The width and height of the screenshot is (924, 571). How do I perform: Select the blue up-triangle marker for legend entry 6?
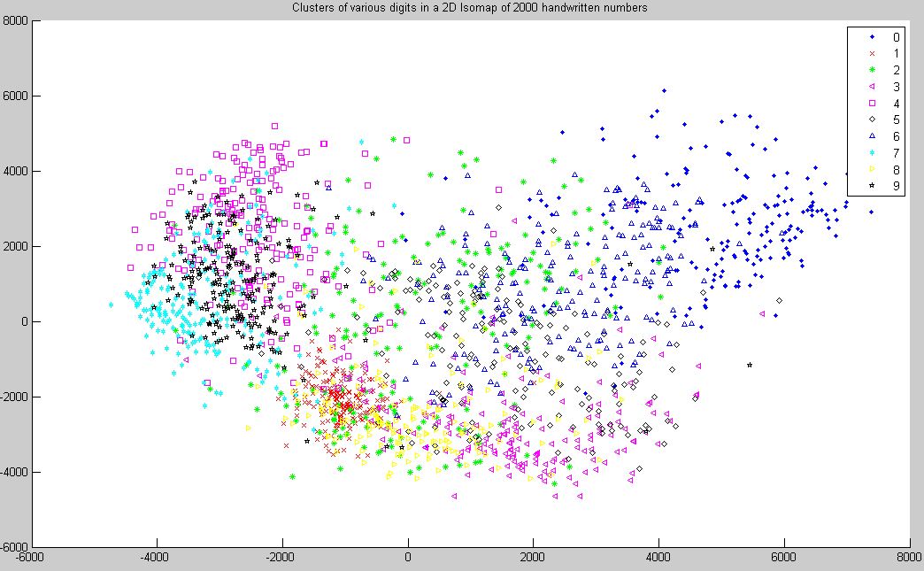coord(873,136)
